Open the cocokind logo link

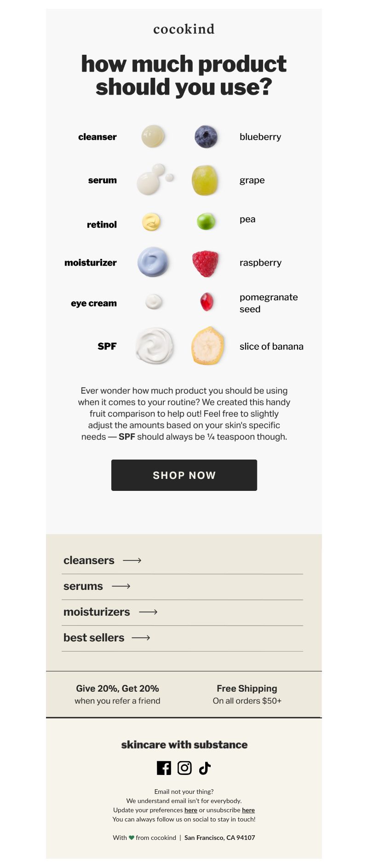point(184,29)
